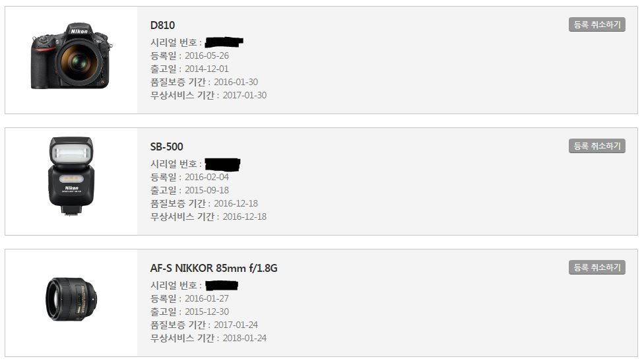The image size is (644, 361).
Task: Cancel registration for the AF-S NIKKOR 85mm
Action: [596, 267]
